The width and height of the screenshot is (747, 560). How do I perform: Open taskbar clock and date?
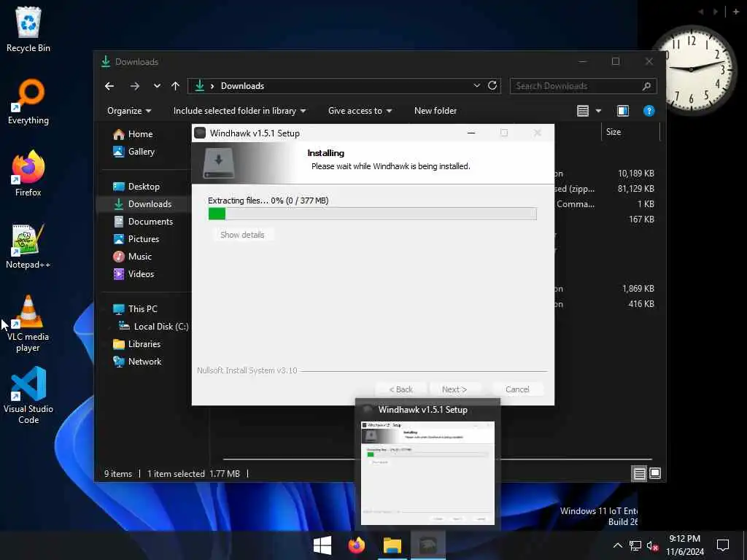[x=685, y=545]
